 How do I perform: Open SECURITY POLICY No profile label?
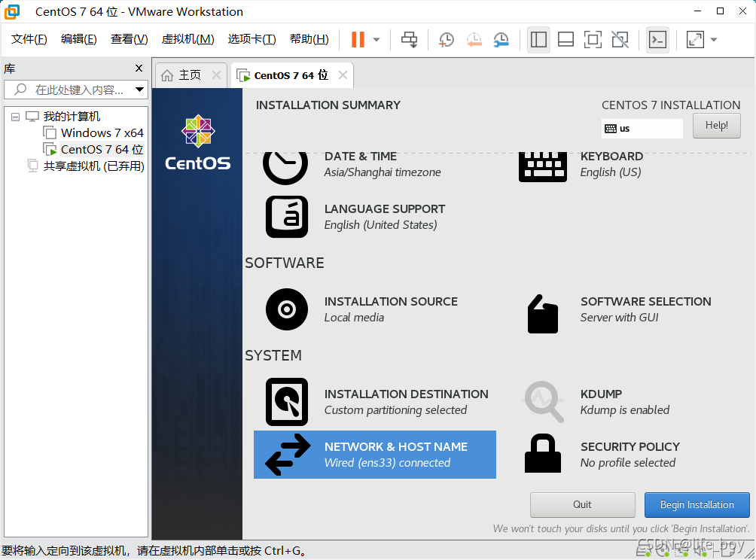(x=629, y=455)
